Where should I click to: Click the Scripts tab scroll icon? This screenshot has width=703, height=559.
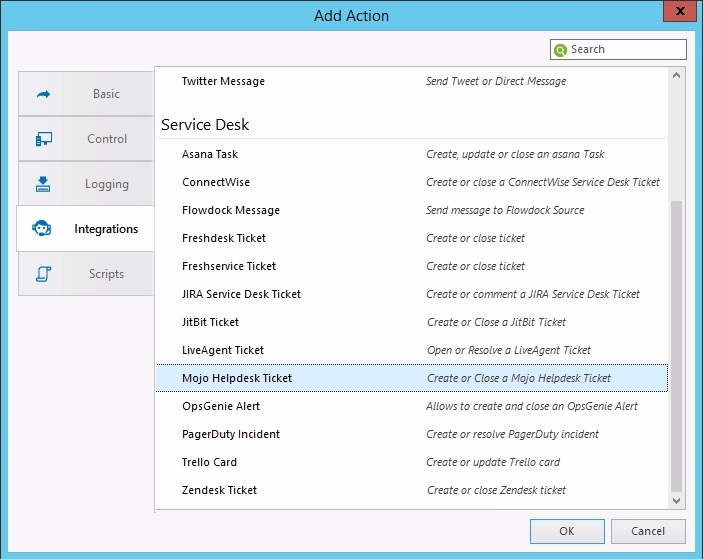point(43,274)
